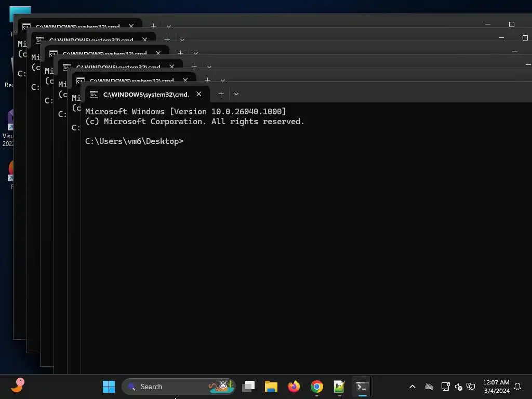Open File Explorer from the taskbar

coord(271,387)
